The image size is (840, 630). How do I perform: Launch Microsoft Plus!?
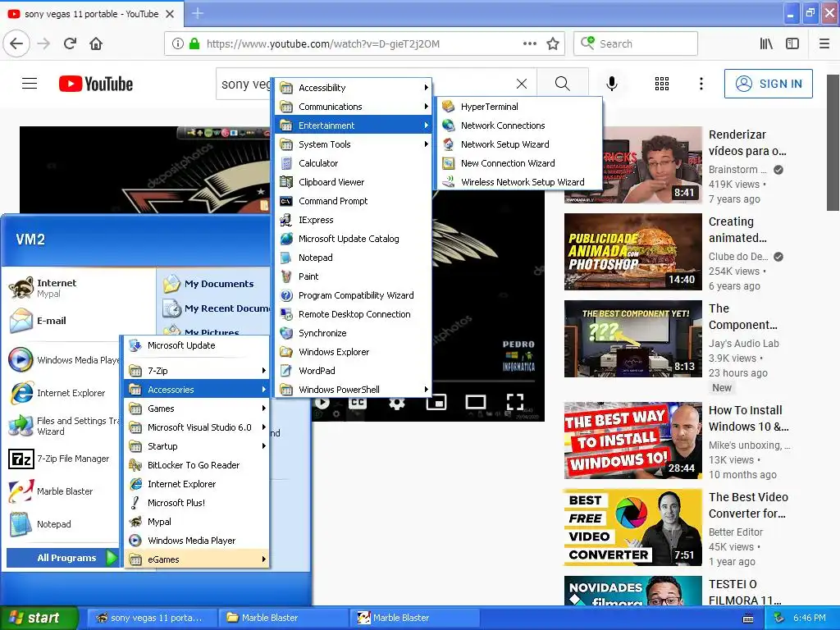click(197, 503)
